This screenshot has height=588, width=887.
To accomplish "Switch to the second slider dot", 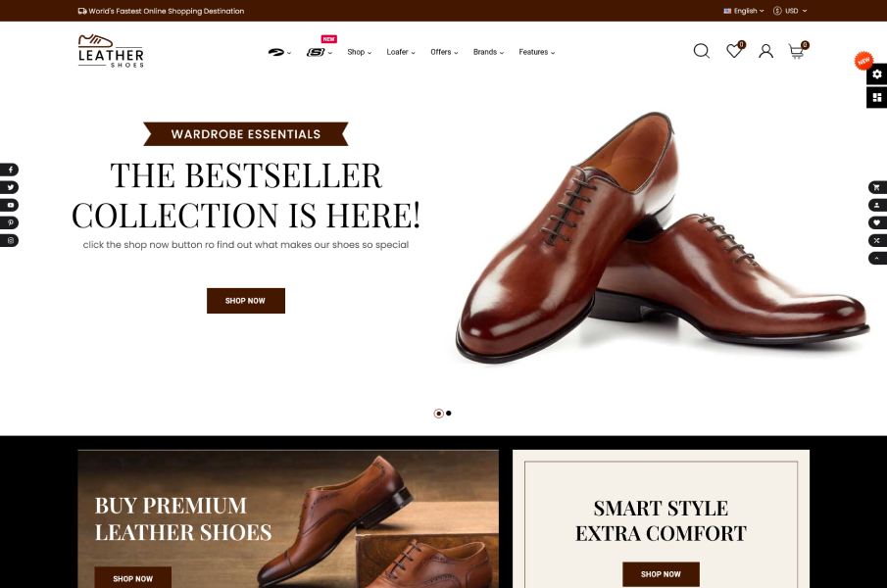I will coord(449,414).
